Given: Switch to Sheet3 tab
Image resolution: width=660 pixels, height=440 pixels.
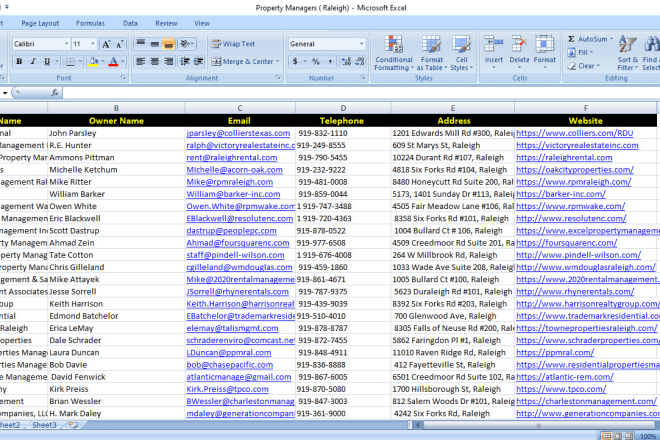Looking at the screenshot, I should (44, 425).
